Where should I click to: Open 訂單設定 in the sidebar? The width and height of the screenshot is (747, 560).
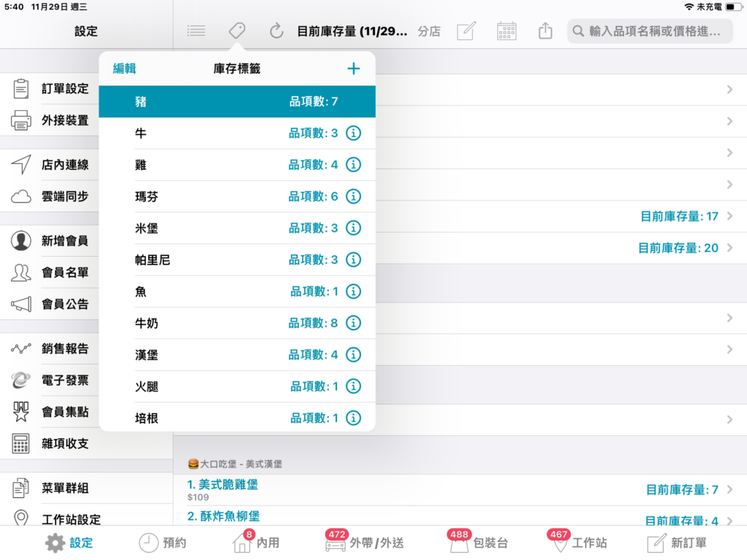pos(50,89)
